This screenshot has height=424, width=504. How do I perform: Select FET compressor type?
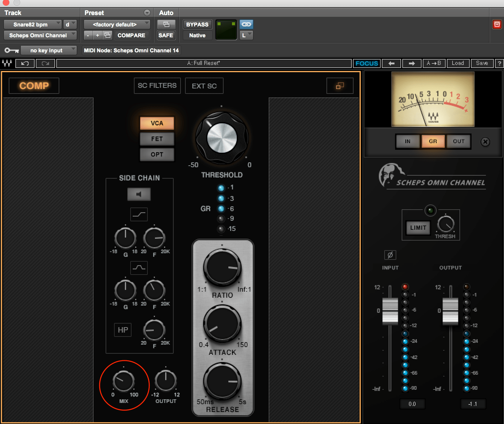(x=157, y=139)
